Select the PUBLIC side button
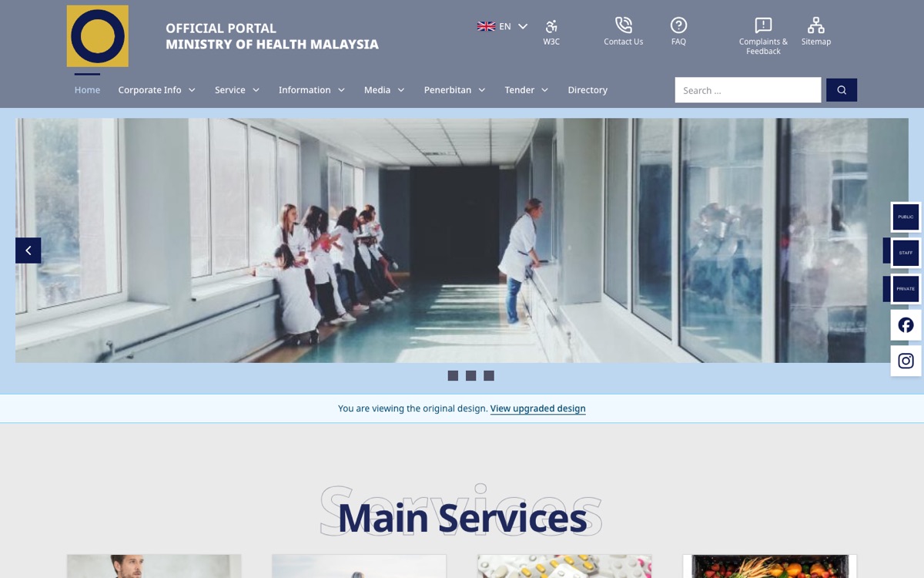Image resolution: width=924 pixels, height=578 pixels. pos(906,217)
